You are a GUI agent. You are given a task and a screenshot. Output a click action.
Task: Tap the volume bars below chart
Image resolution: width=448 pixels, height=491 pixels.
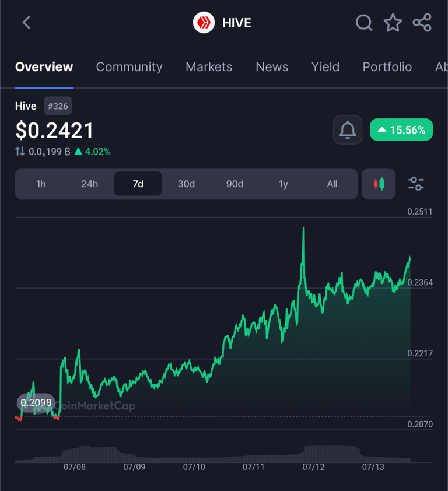213,454
